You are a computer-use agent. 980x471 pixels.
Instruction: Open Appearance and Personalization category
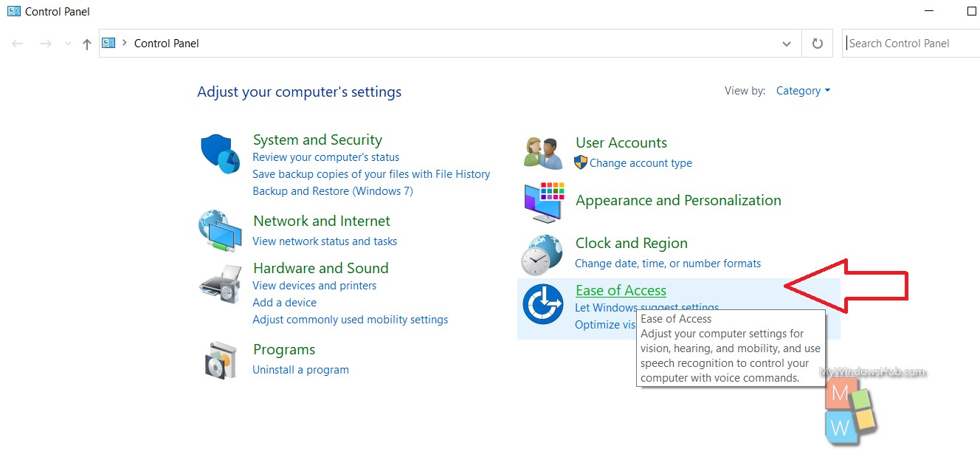tap(678, 200)
